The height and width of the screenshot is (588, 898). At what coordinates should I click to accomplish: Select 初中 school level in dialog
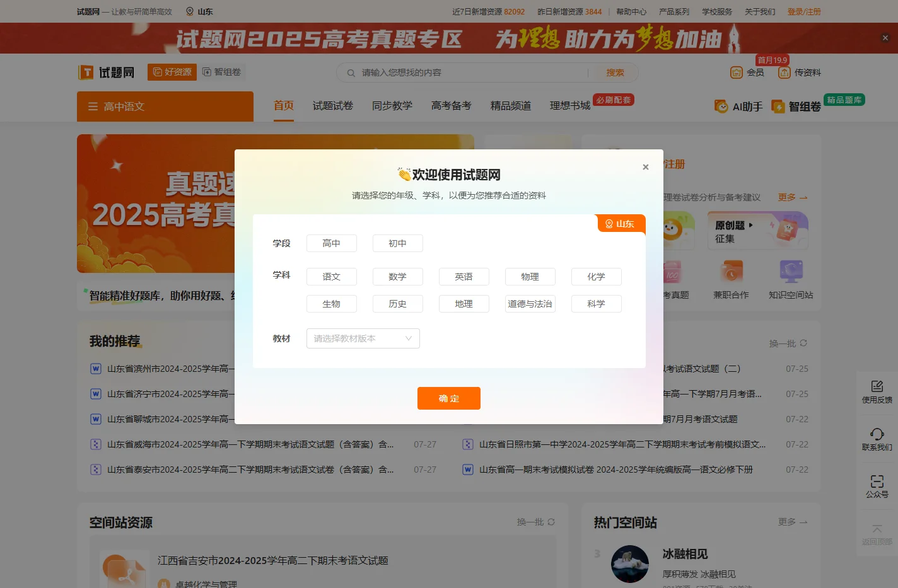[x=397, y=243]
